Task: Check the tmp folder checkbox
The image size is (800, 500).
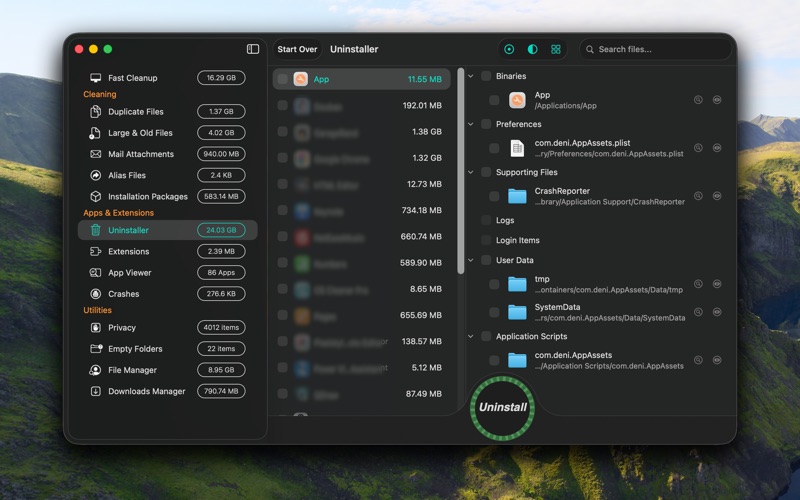Action: 494,284
